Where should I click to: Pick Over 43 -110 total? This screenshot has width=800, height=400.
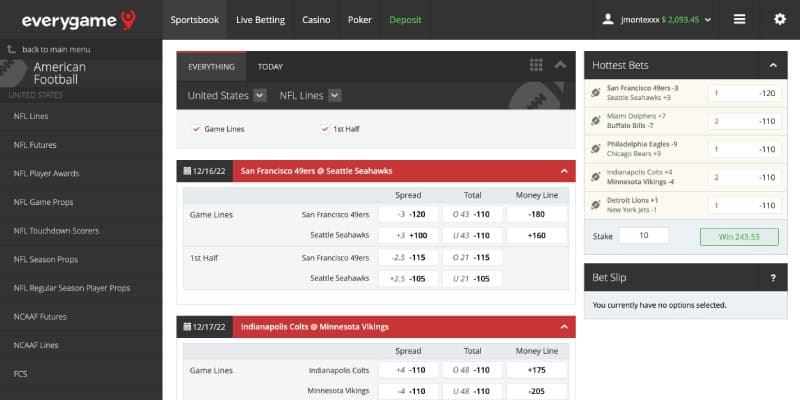point(472,214)
